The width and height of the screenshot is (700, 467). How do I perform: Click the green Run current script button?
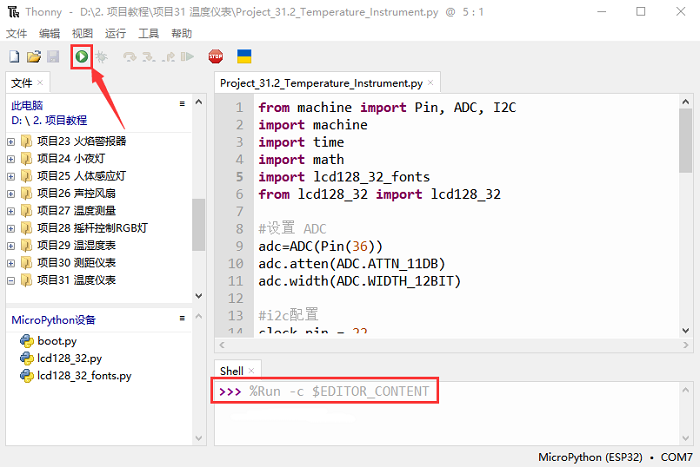(x=81, y=56)
